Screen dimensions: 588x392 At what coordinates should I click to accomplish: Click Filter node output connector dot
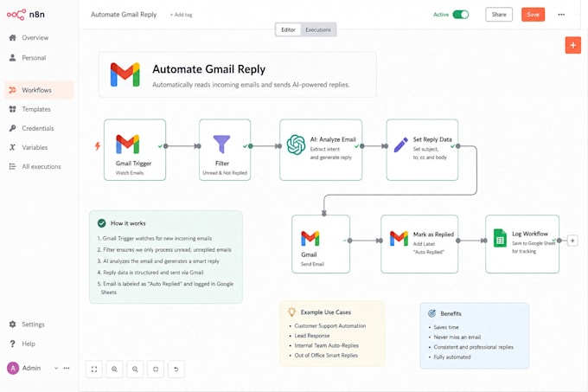[x=251, y=146]
